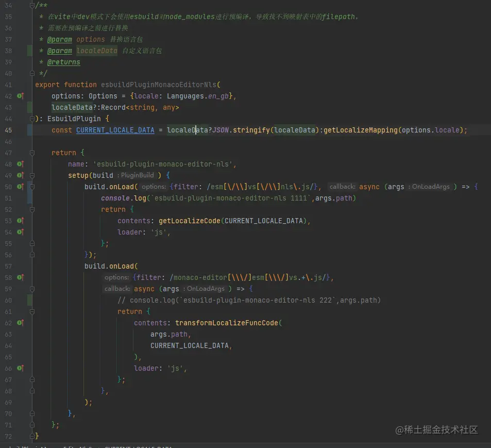Click console.log on line 51
Screen dimensions: 491x448
(x=123, y=198)
